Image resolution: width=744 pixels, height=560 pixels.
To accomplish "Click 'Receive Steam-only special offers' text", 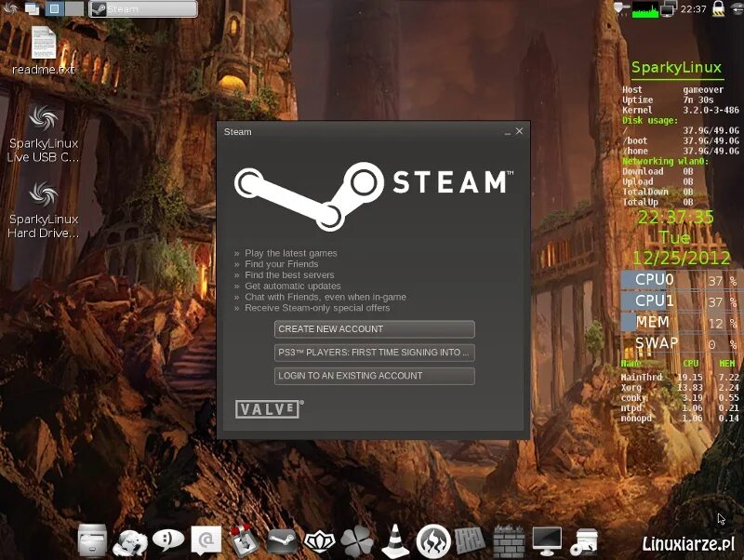I will tap(317, 308).
